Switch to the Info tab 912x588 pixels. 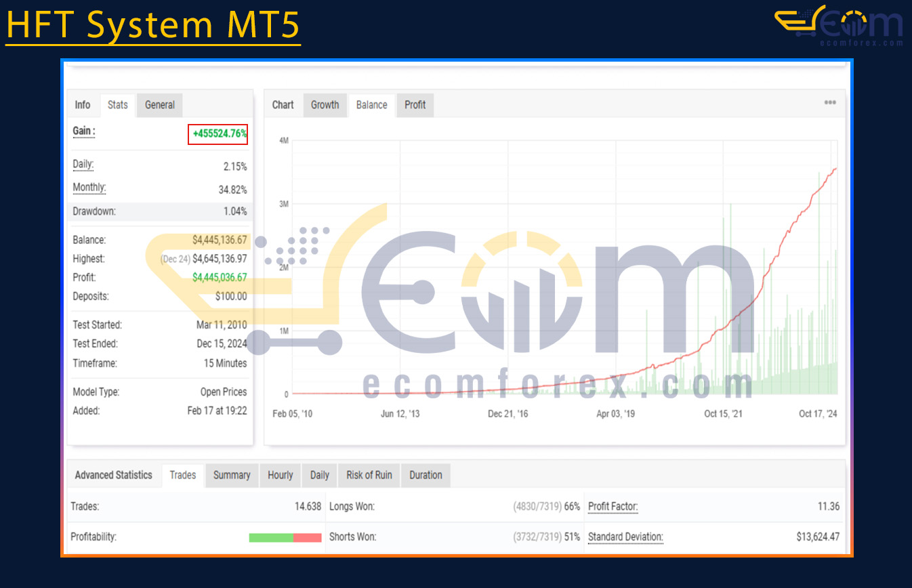coord(83,105)
